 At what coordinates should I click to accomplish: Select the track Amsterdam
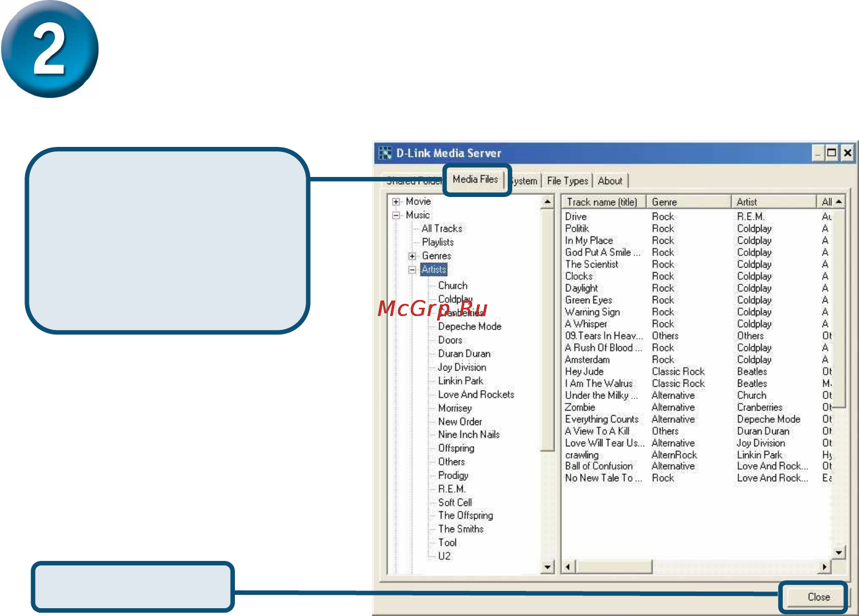587,360
